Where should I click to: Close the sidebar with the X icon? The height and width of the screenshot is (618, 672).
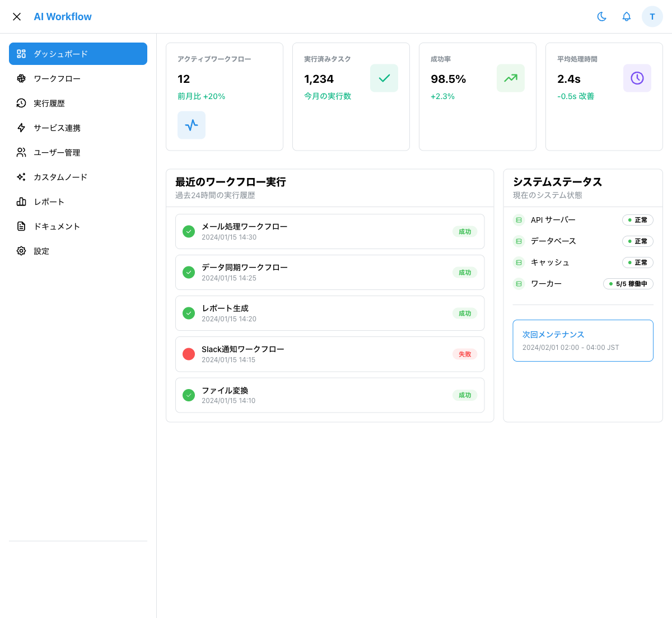click(17, 17)
